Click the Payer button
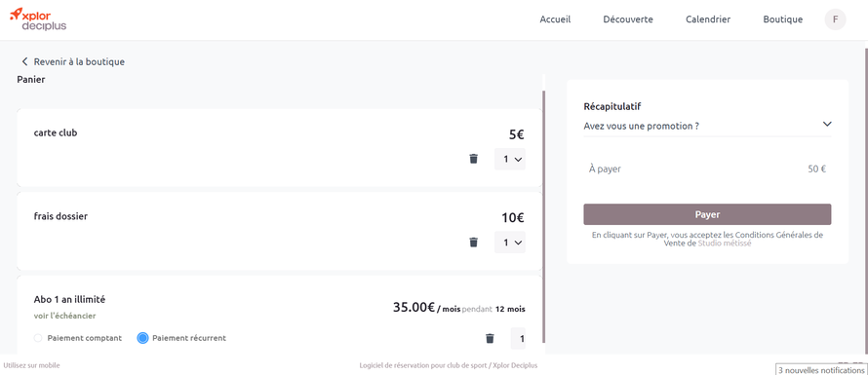The width and height of the screenshot is (868, 375). pyautogui.click(x=707, y=214)
